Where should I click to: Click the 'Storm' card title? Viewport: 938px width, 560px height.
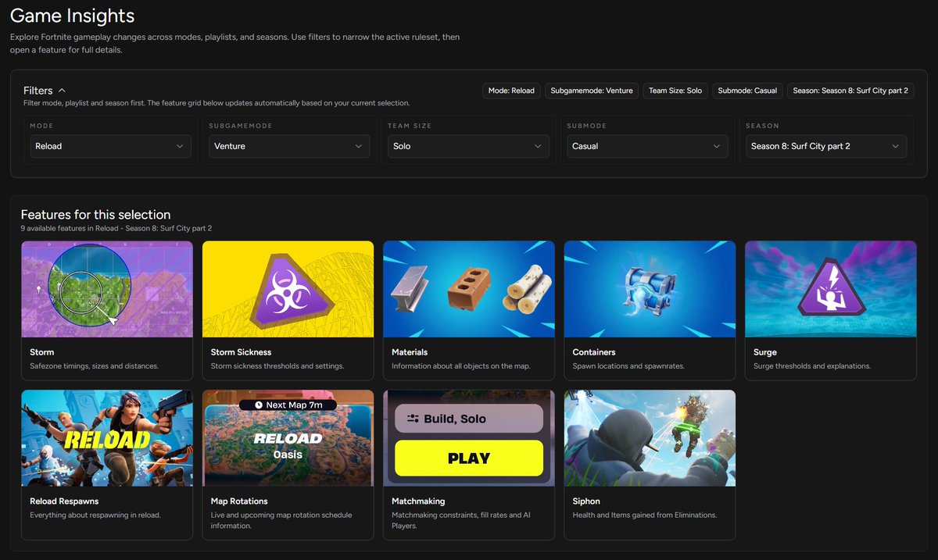(x=42, y=352)
